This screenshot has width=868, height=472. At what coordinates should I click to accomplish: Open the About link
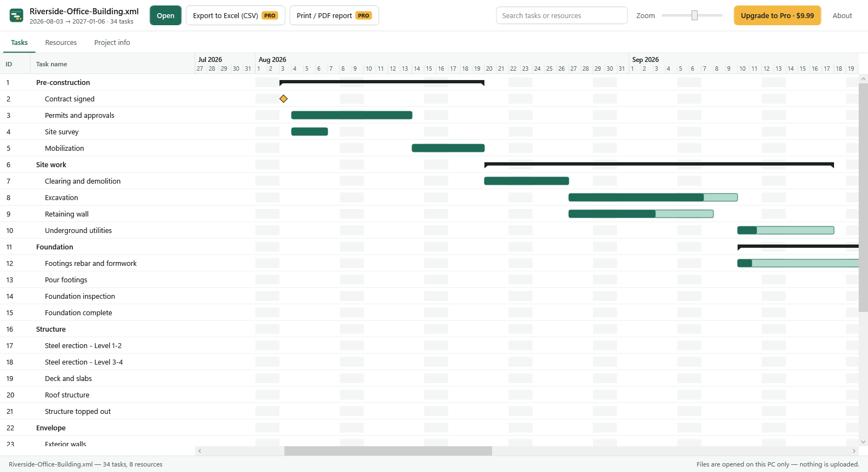point(842,15)
